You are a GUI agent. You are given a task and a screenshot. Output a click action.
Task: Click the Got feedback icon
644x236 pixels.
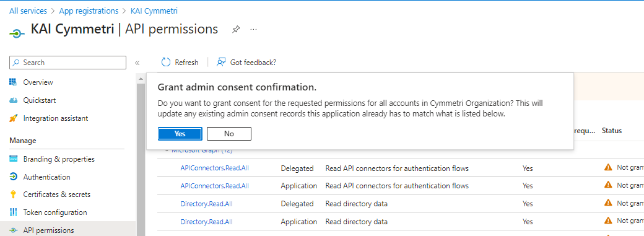(x=222, y=62)
